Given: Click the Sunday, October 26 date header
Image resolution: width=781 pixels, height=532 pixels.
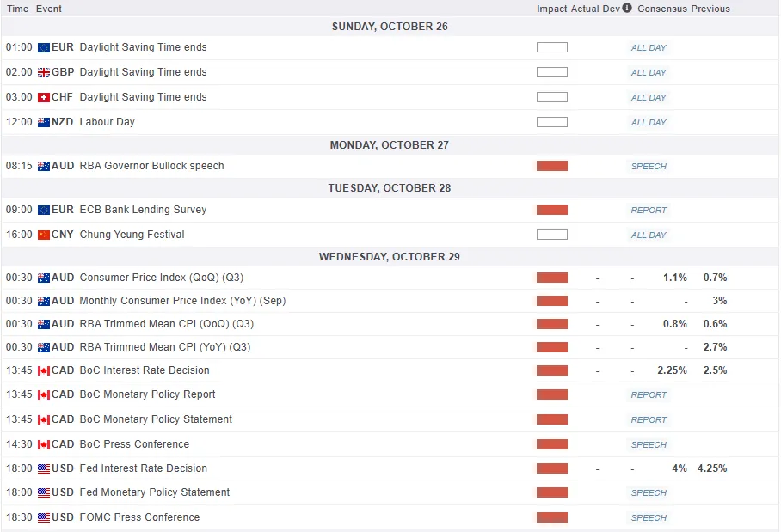Looking at the screenshot, I should (x=390, y=27).
